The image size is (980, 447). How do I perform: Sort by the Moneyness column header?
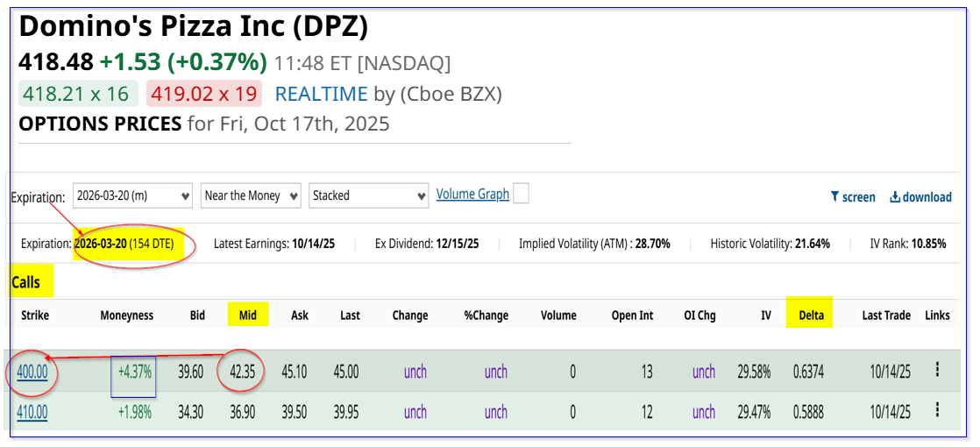tap(126, 316)
